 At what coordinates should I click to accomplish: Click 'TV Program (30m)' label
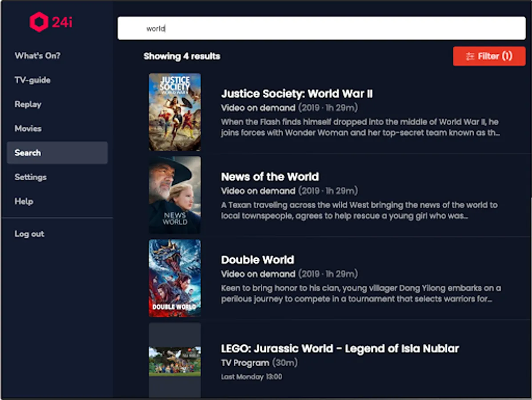[x=259, y=363]
